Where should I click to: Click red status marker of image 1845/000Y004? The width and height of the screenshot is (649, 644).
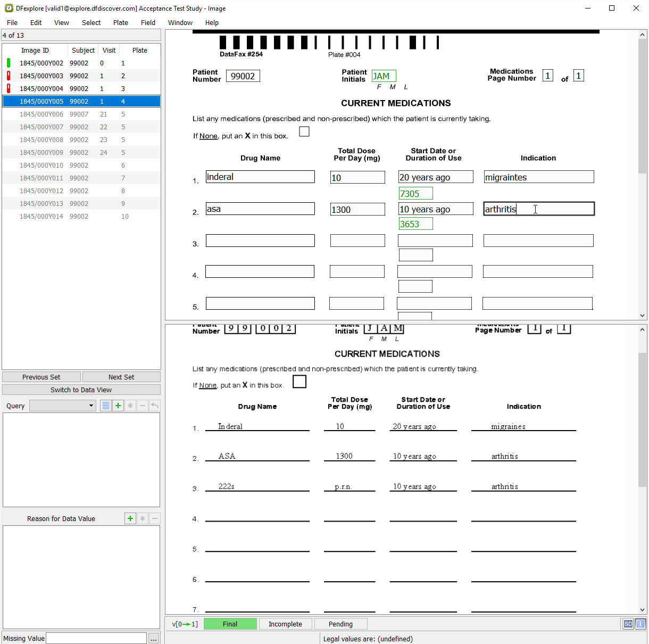coord(9,88)
